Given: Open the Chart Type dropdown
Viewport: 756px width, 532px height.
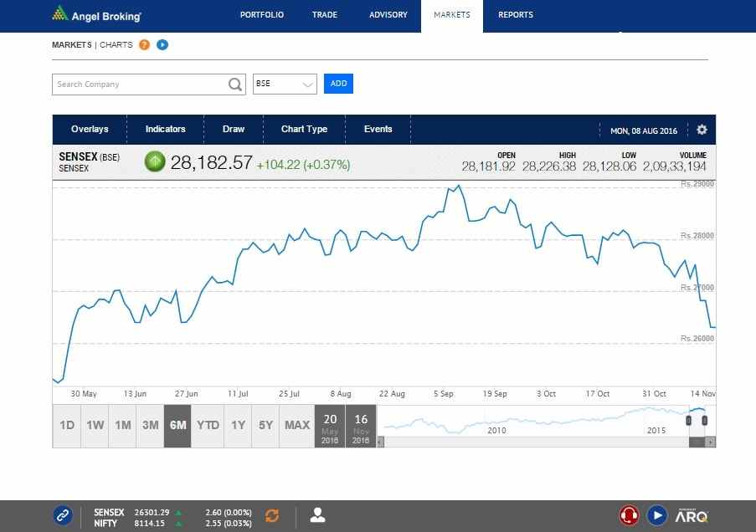Looking at the screenshot, I should coord(304,130).
